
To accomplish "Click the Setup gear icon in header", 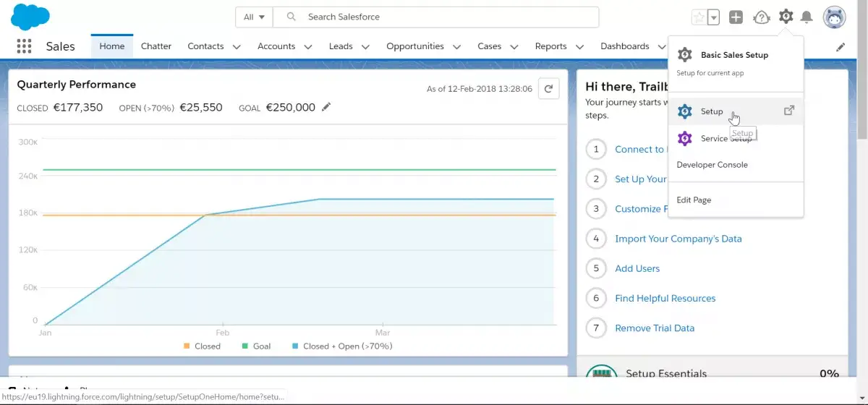I will coord(786,17).
